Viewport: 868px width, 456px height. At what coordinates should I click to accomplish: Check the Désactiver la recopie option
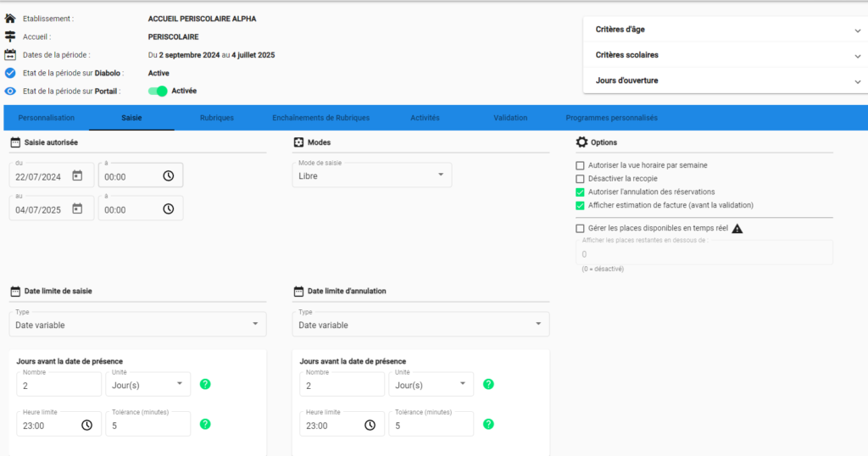[580, 179]
